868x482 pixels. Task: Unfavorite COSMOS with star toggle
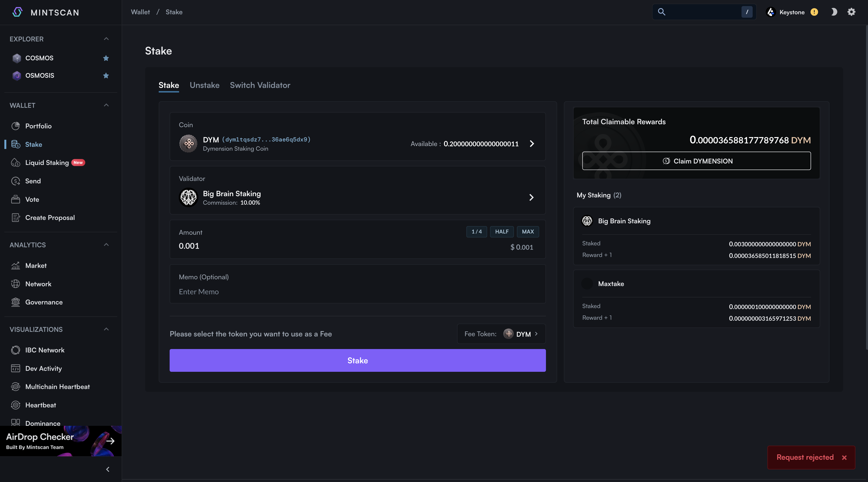pos(106,58)
